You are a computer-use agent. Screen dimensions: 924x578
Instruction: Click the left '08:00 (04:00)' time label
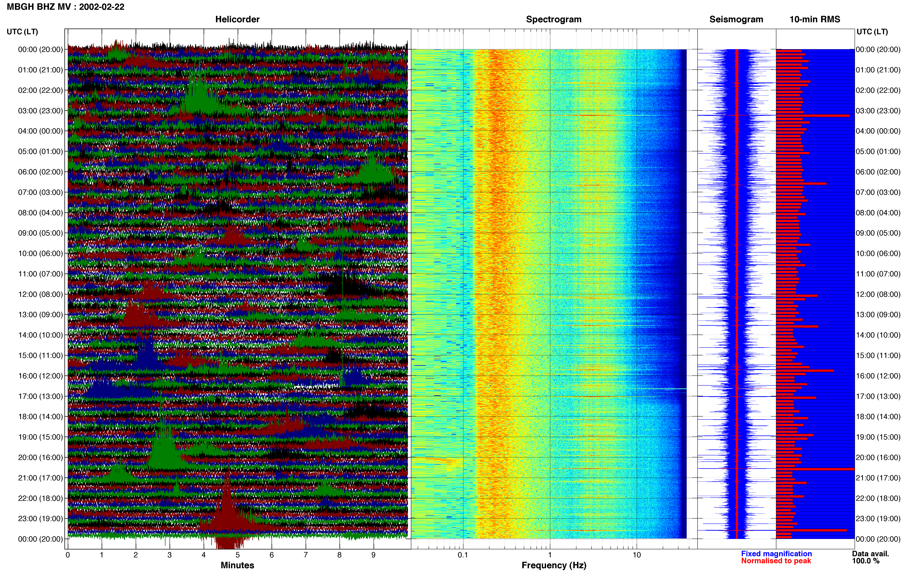[x=41, y=212]
